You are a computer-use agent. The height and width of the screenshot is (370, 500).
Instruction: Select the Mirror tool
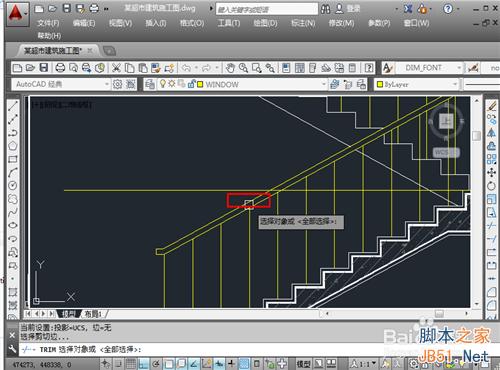click(492, 133)
